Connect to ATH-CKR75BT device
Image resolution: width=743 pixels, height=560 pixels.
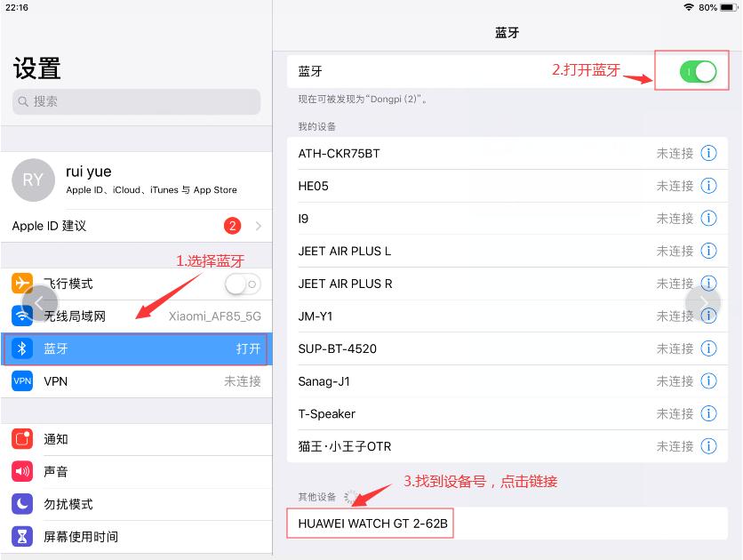(x=507, y=153)
